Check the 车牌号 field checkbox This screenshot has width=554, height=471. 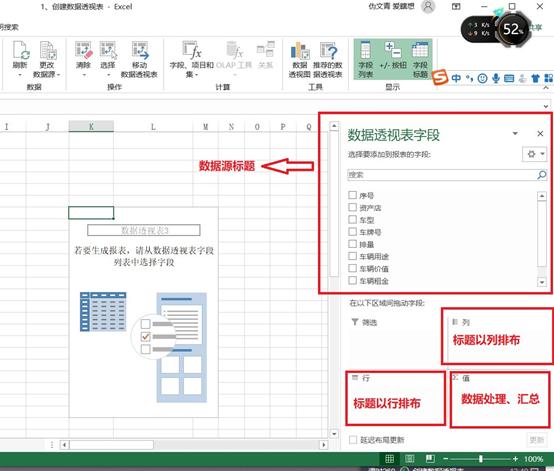[x=352, y=231]
